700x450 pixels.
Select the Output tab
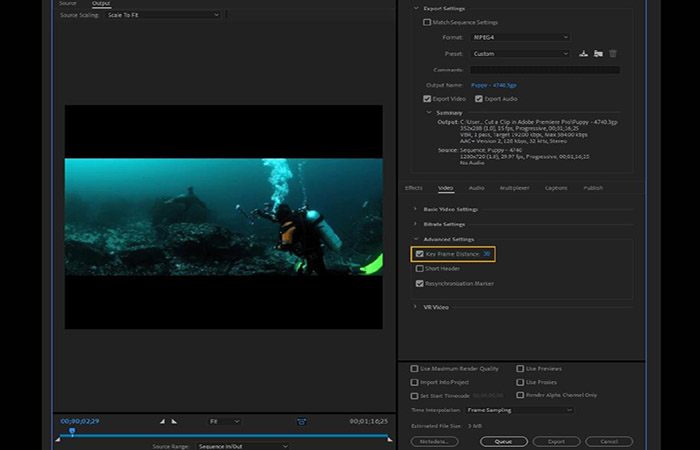point(101,4)
